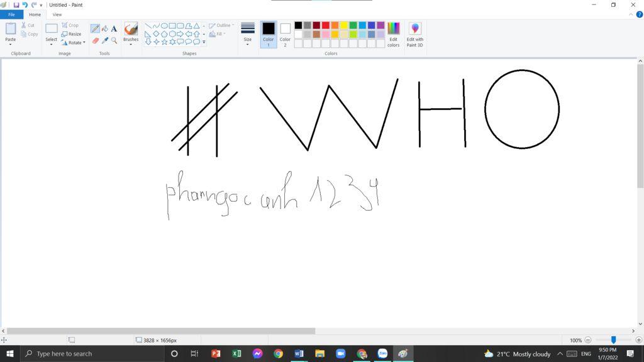This screenshot has width=644, height=362.
Task: Open Edit with Paint 3D
Action: point(415,35)
